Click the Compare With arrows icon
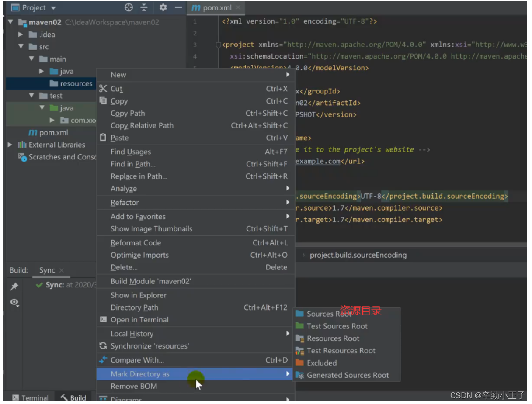The image size is (532, 404). 103,360
